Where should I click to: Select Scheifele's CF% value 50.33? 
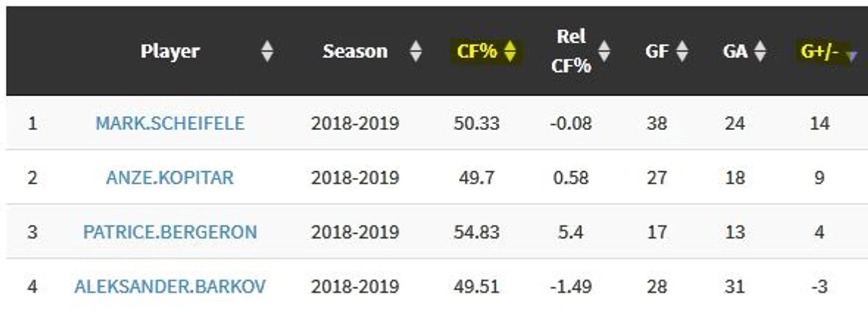pyautogui.click(x=476, y=123)
